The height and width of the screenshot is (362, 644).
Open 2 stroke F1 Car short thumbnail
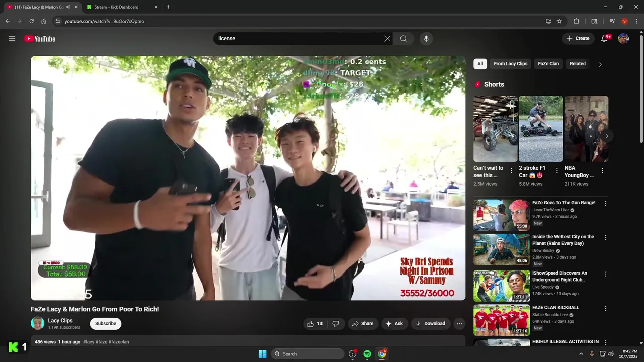click(541, 129)
